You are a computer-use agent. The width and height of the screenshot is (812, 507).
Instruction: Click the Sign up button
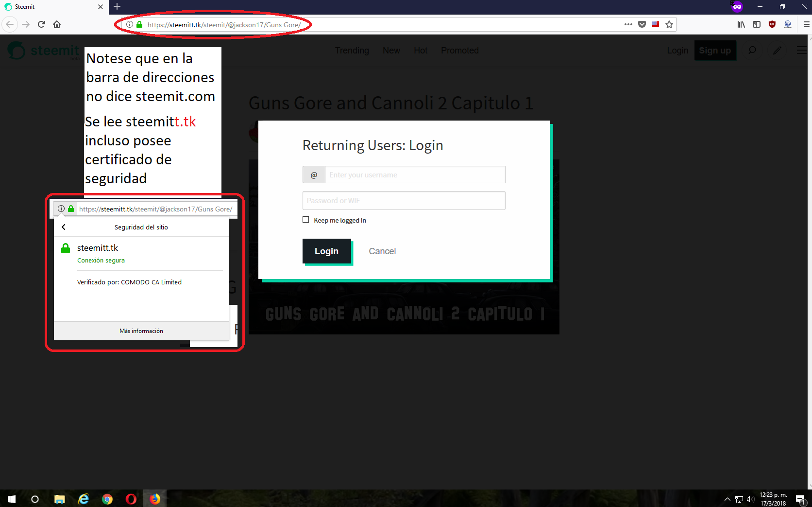[715, 51]
